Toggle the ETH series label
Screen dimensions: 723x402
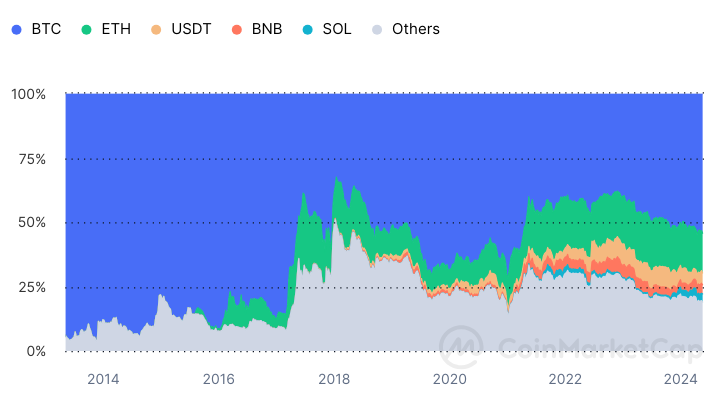[x=116, y=29]
